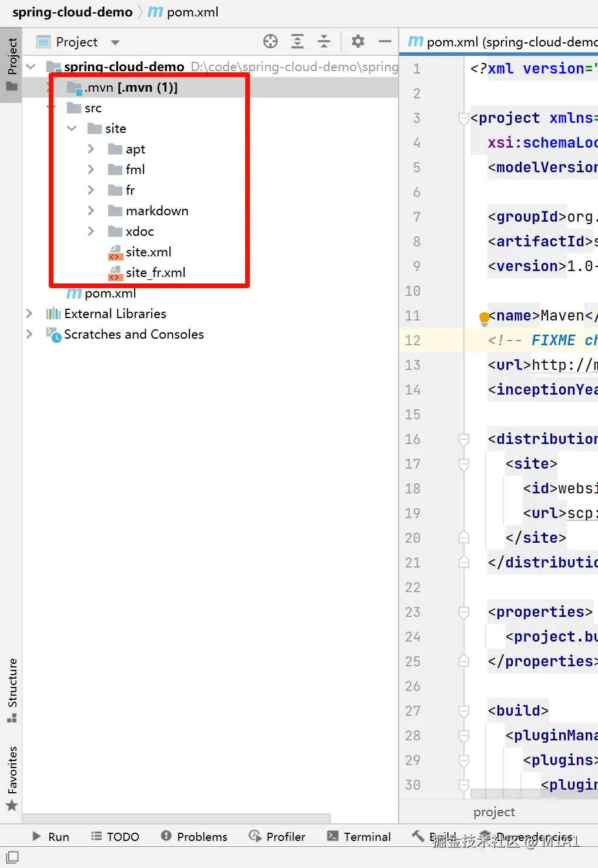Click the apt folder icon
Screen dimensions: 598x868
[x=115, y=149]
